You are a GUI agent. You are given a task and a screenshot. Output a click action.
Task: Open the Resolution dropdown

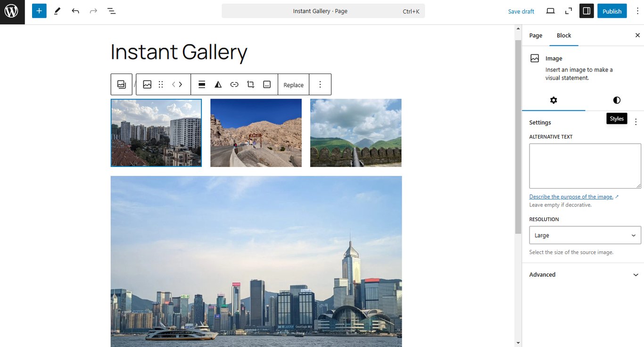pos(585,235)
